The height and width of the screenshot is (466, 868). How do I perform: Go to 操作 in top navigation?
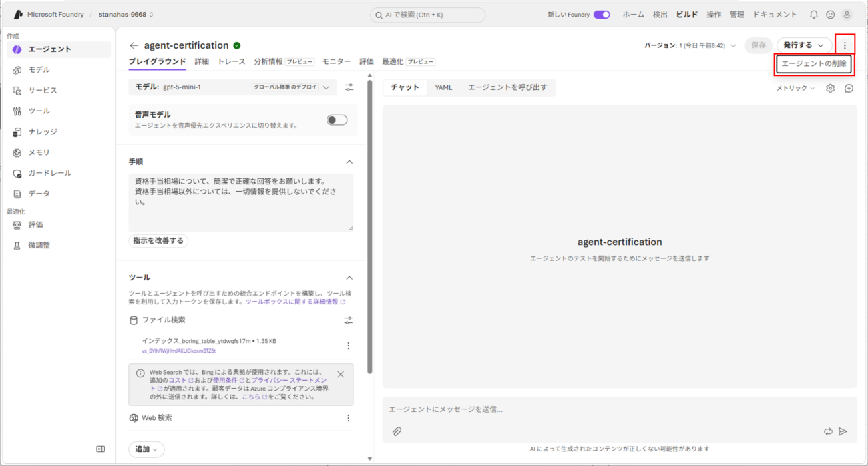(x=714, y=15)
